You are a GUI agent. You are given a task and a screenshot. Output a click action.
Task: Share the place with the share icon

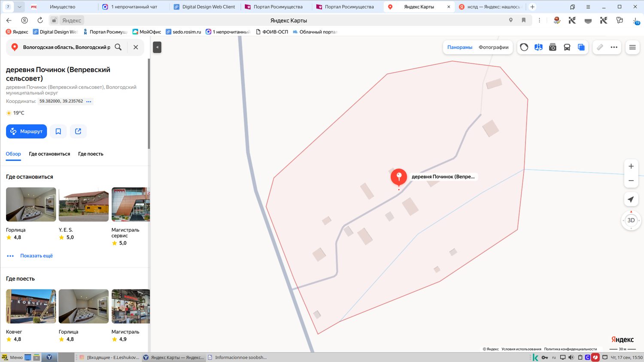pyautogui.click(x=78, y=131)
